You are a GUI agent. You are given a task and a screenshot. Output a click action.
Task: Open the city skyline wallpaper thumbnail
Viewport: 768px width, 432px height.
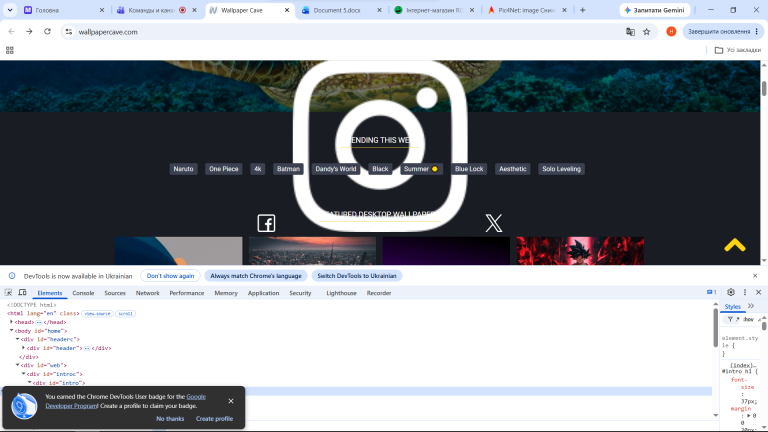tap(312, 251)
